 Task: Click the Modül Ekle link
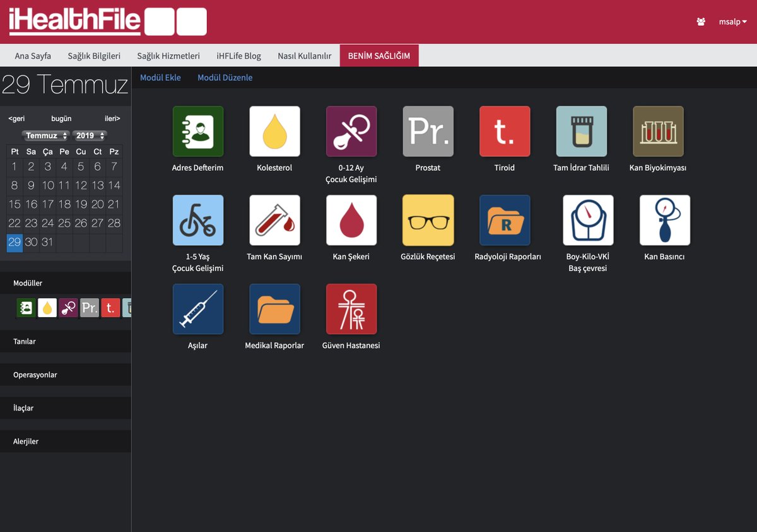(160, 78)
